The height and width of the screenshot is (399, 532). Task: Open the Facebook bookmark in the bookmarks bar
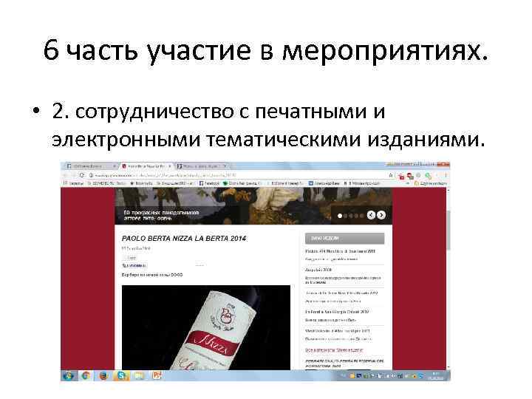209,183
